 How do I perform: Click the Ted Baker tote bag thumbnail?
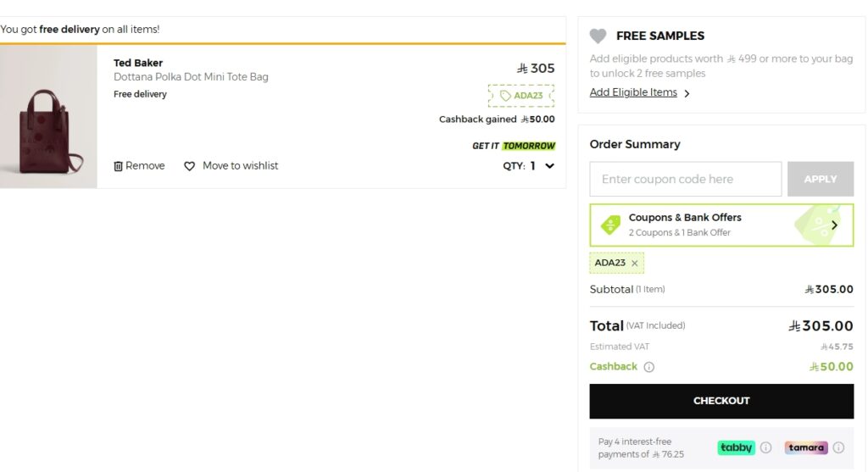[x=48, y=117]
